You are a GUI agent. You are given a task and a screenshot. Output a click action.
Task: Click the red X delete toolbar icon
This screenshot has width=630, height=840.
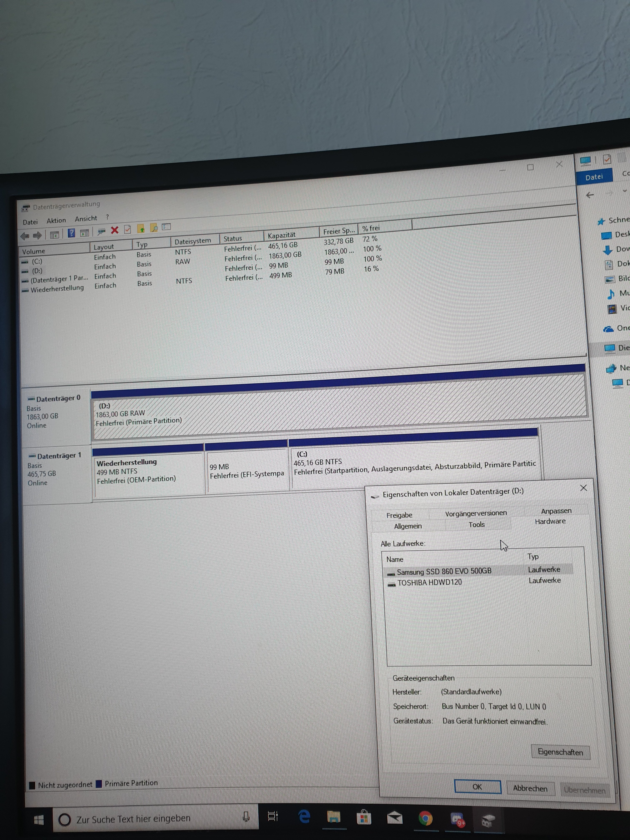[115, 230]
